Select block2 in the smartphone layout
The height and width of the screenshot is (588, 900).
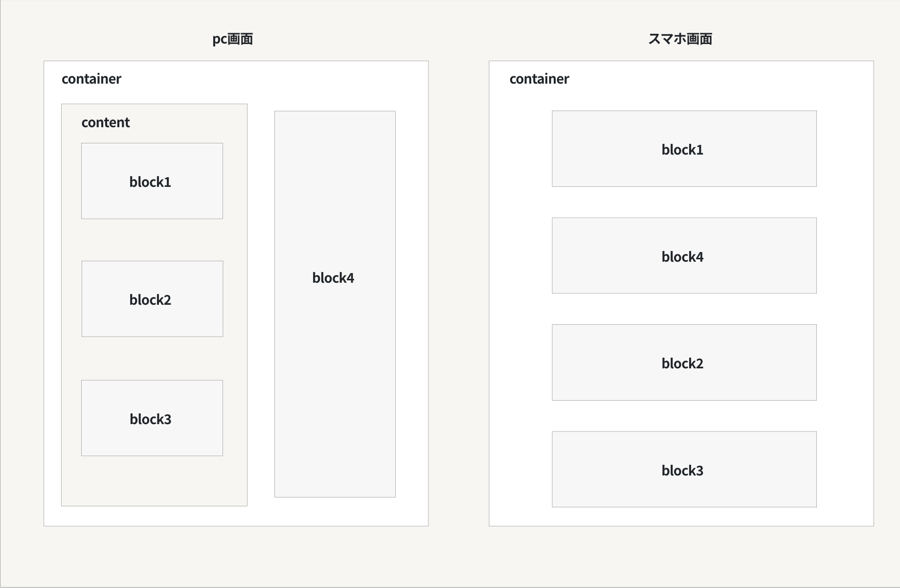(684, 362)
